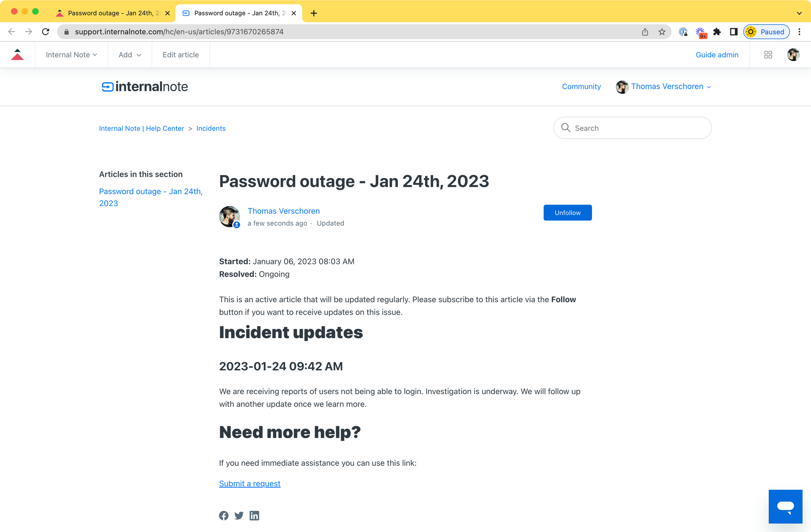Open Submit a request link
The height and width of the screenshot is (532, 811).
pos(250,483)
